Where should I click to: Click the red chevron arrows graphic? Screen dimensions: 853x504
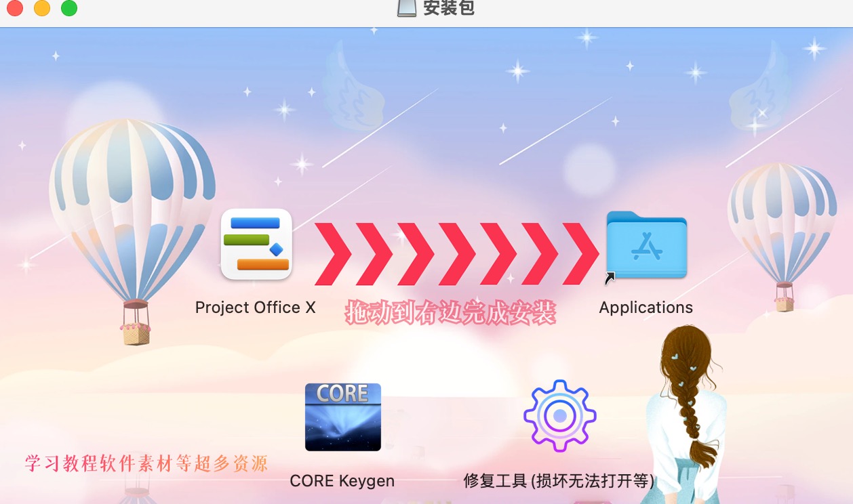point(456,253)
